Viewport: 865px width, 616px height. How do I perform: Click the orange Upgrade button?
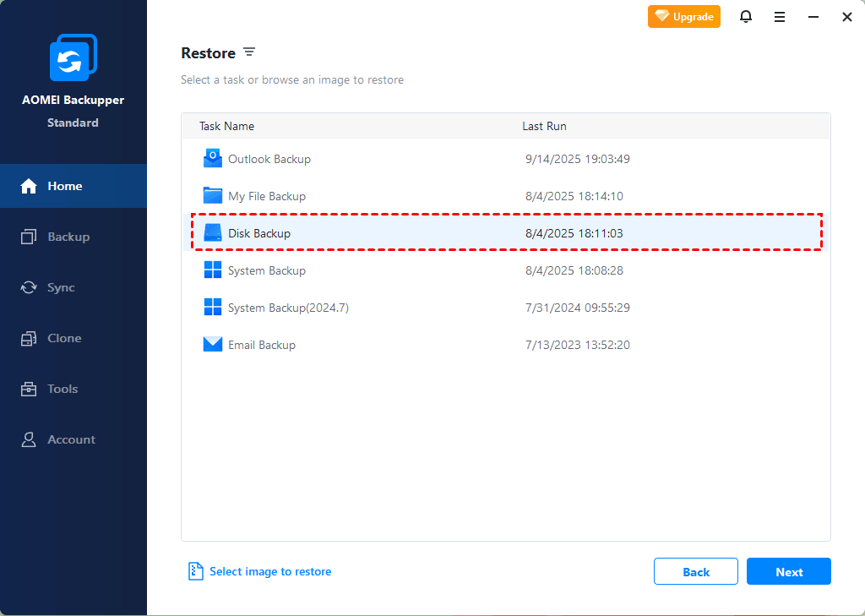(x=684, y=17)
